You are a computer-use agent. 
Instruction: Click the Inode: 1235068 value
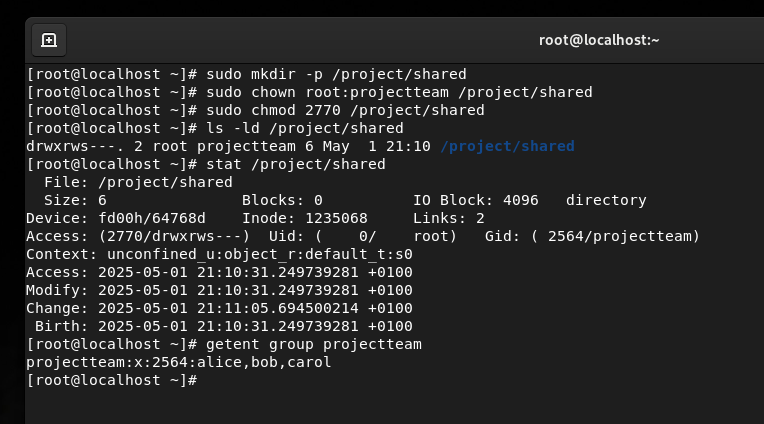[x=305, y=218]
